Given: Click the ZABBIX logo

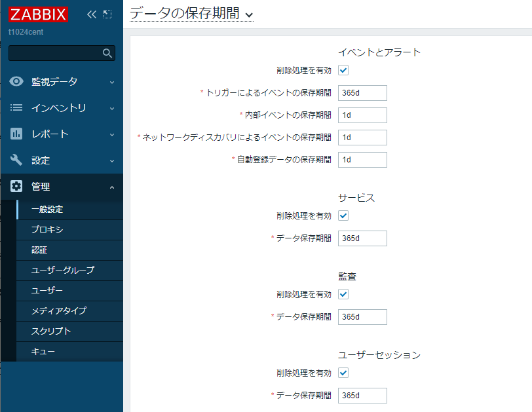Looking at the screenshot, I should coord(39,14).
